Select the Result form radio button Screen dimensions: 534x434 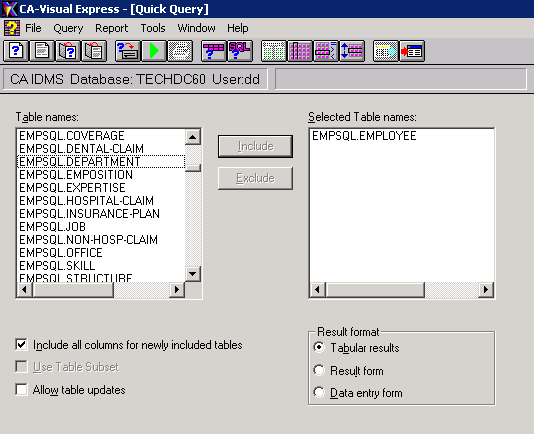(319, 370)
